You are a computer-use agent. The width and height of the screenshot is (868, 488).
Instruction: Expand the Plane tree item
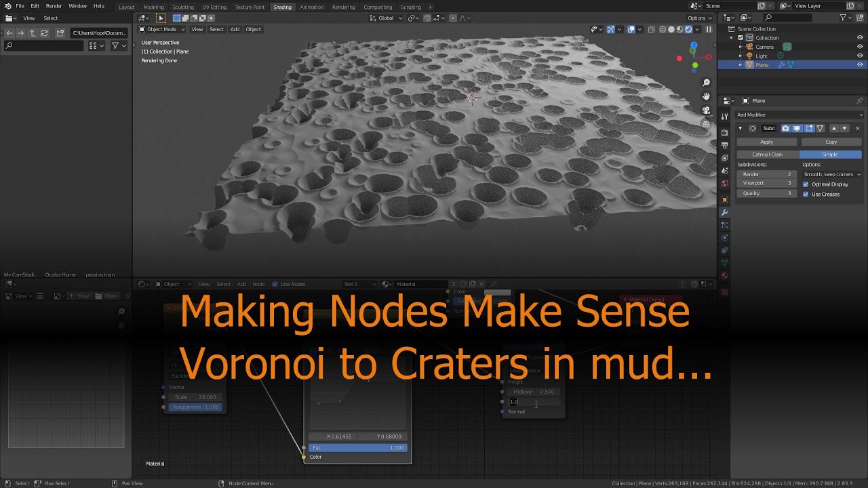[741, 64]
